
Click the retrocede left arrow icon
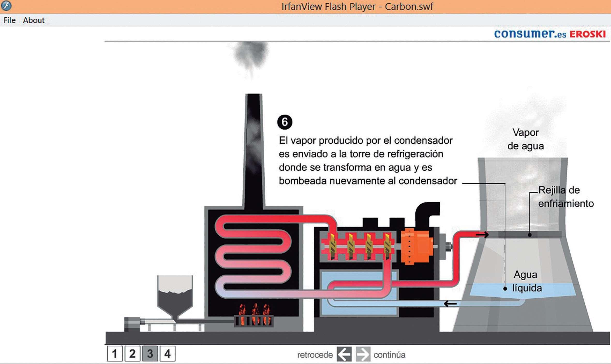click(344, 354)
